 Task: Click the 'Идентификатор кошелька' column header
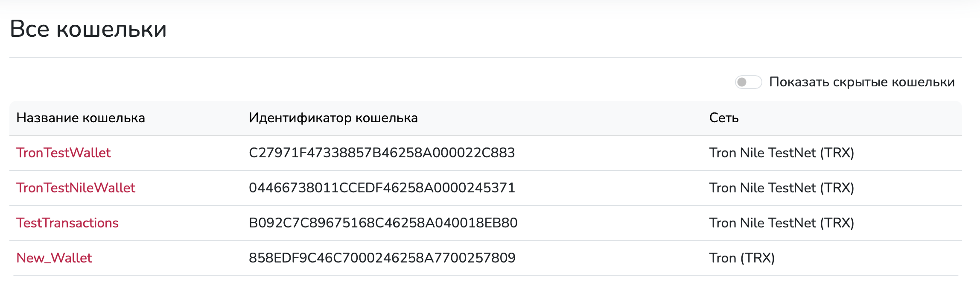(x=333, y=118)
